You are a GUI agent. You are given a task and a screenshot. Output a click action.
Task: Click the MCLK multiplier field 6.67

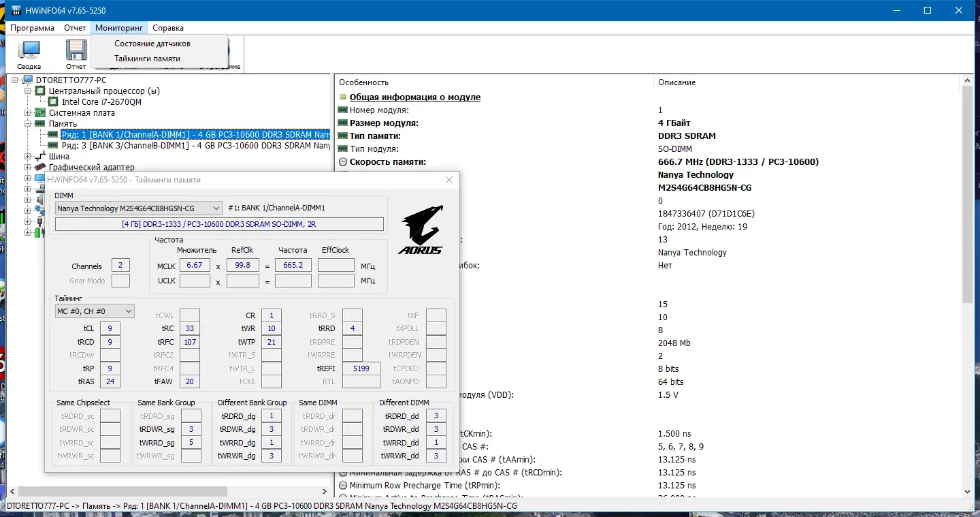(x=195, y=265)
